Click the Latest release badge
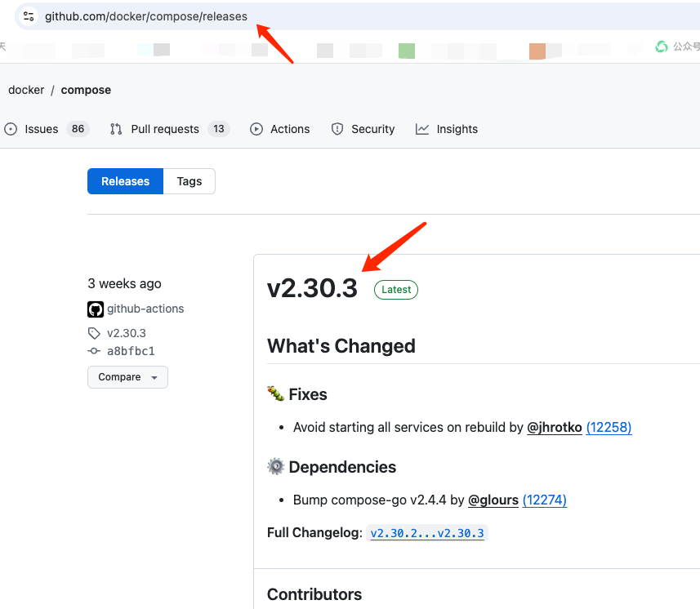 pos(396,290)
